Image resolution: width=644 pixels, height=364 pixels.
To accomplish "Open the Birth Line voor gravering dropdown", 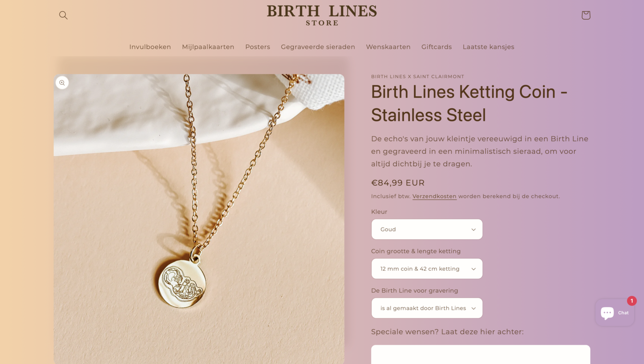I will pos(427,308).
